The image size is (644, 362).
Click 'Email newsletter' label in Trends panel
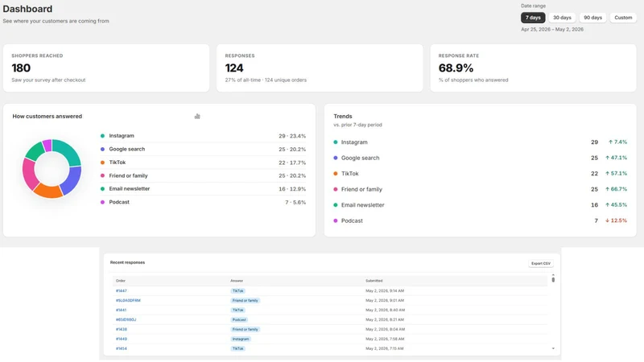(x=363, y=205)
